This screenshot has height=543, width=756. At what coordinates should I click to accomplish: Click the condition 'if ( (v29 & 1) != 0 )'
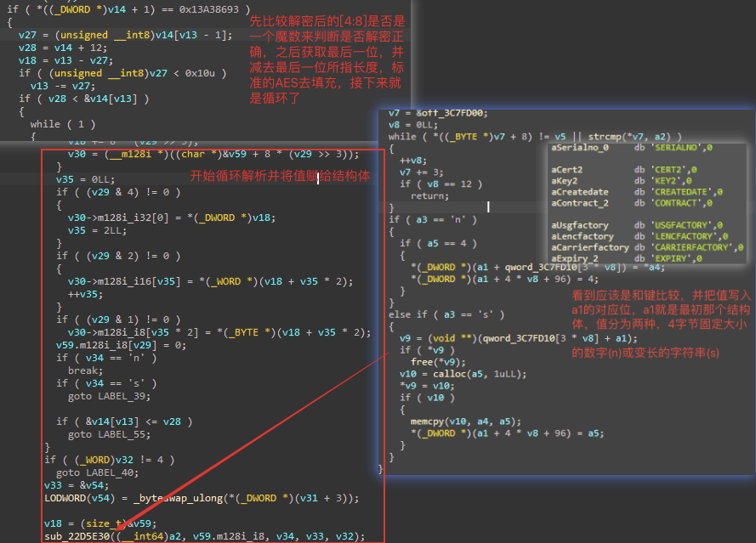coord(118,320)
